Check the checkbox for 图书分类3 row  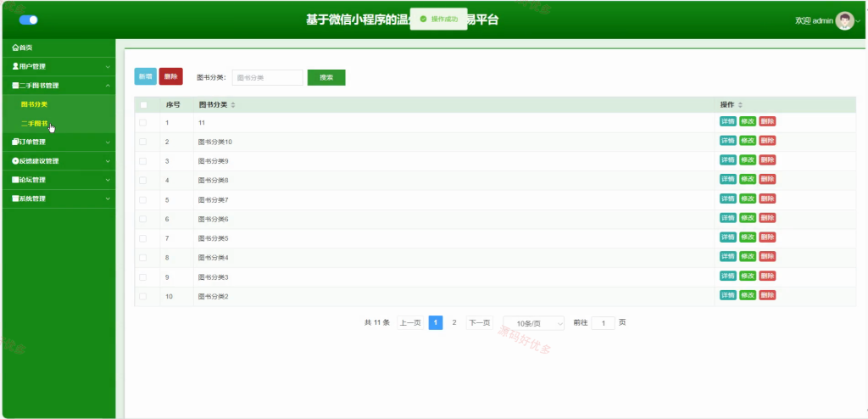[142, 277]
